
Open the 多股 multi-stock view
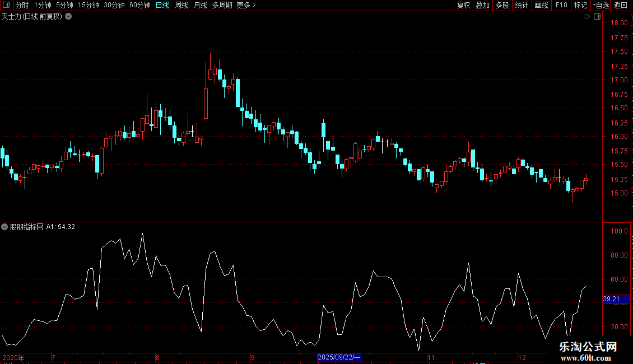tap(502, 5)
